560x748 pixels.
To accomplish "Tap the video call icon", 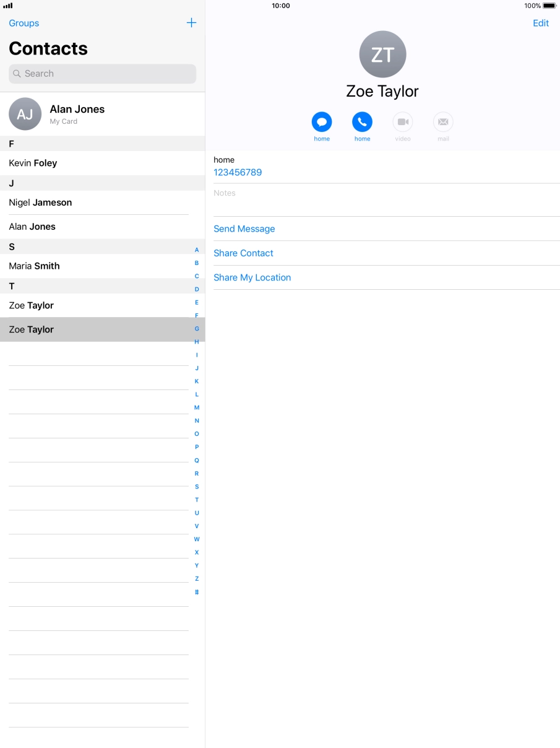I will (x=403, y=121).
